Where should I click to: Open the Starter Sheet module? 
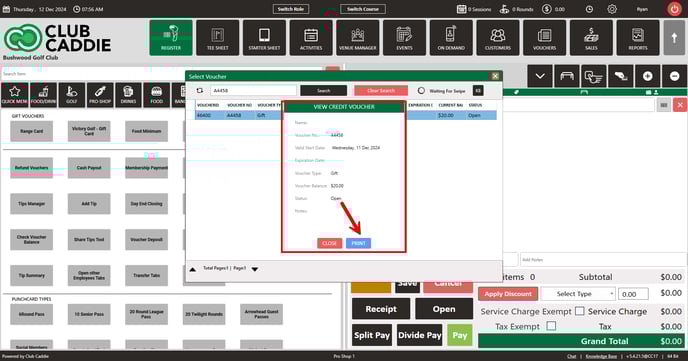click(x=264, y=38)
